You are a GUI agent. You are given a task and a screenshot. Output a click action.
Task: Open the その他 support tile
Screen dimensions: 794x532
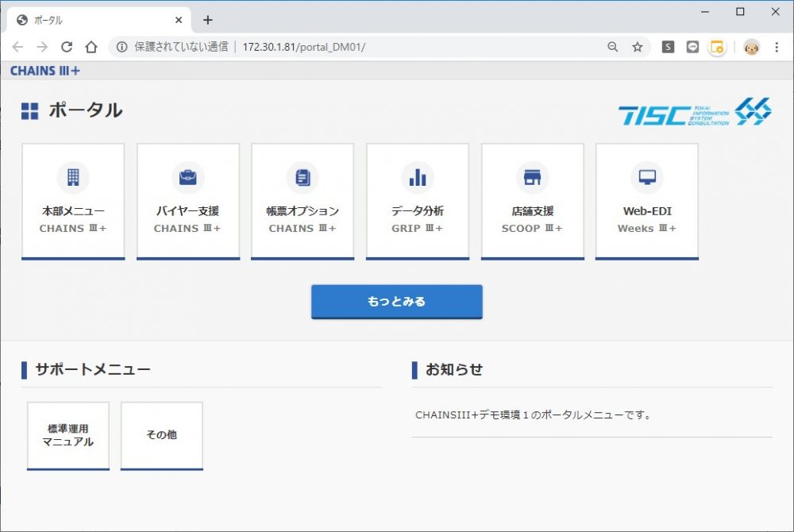[161, 436]
